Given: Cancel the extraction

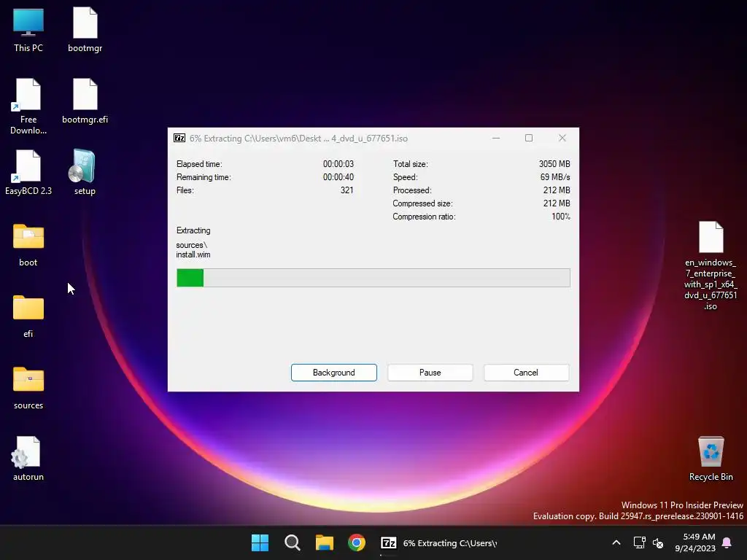Looking at the screenshot, I should click(x=526, y=373).
